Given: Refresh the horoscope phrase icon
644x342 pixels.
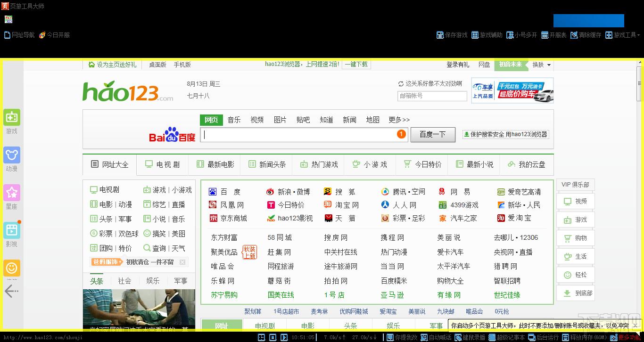Looking at the screenshot, I should [x=401, y=84].
